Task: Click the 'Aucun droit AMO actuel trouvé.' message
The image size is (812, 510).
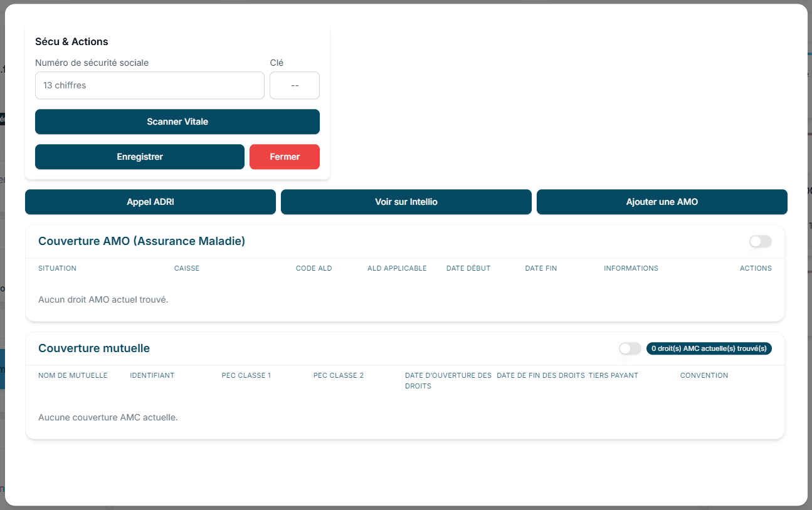Action: [x=103, y=299]
